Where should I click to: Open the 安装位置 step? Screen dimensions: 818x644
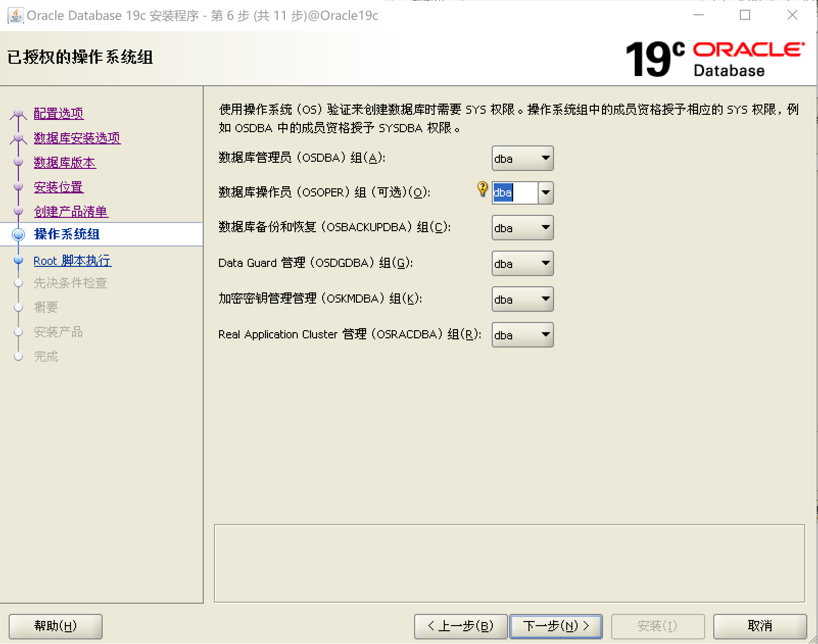[58, 187]
